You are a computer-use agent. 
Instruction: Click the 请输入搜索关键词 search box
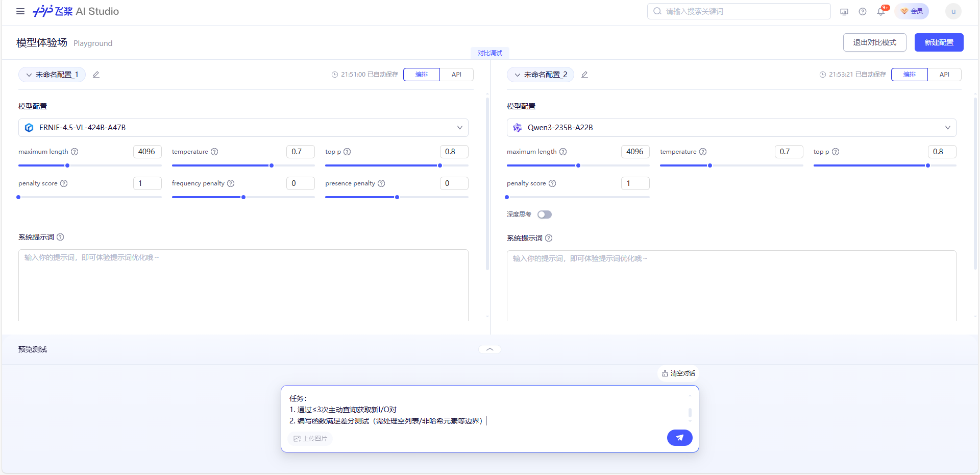[x=738, y=11]
